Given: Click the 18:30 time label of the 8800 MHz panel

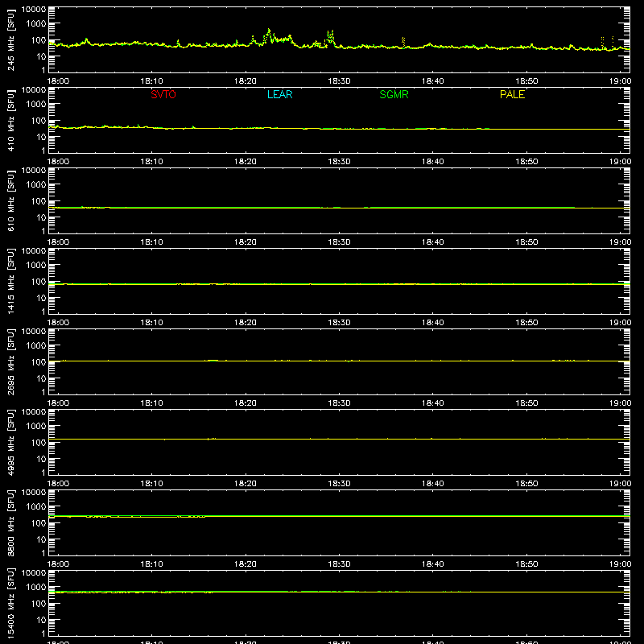Looking at the screenshot, I should click(x=339, y=564).
